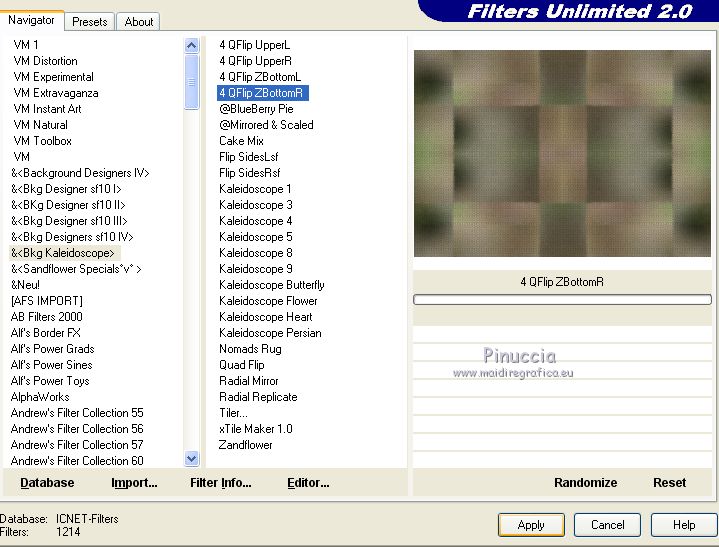Select VM Instant Art category
The height and width of the screenshot is (547, 719).
[x=47, y=109]
